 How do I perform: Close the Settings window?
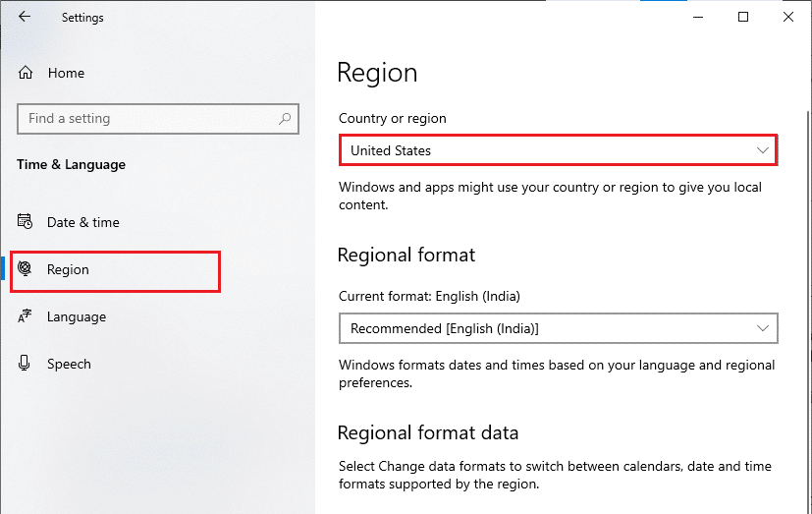coord(788,17)
